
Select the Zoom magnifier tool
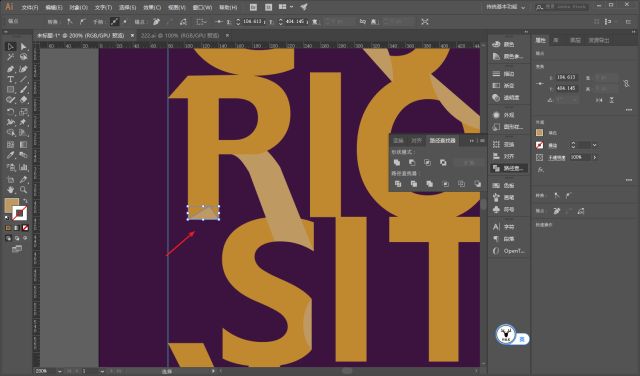tap(23, 190)
